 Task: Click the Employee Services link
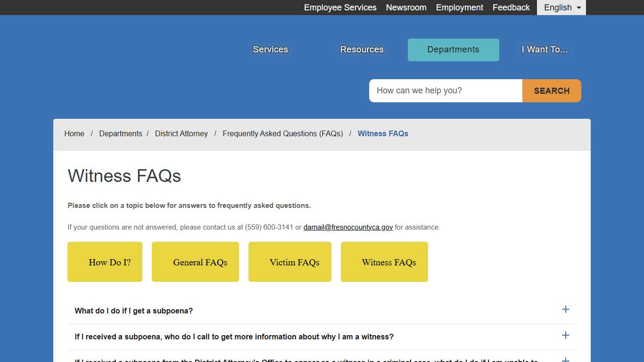click(340, 8)
